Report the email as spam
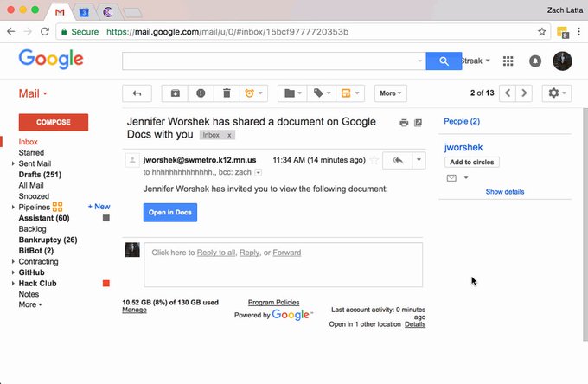 201,93
